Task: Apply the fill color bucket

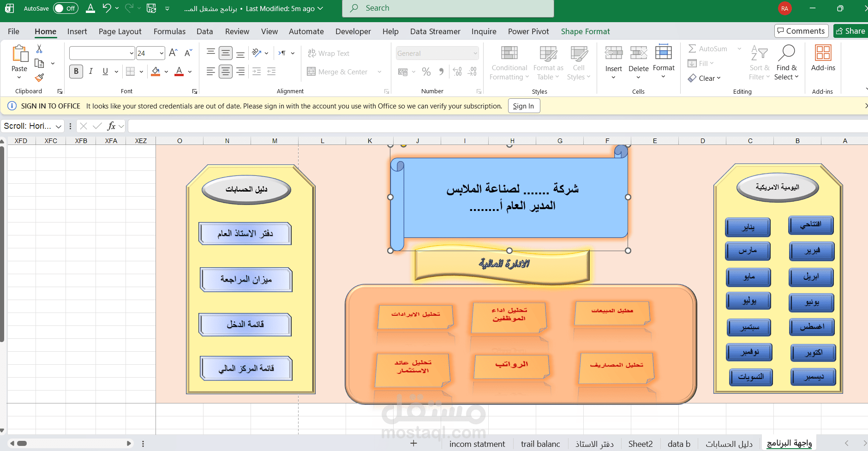Action: (x=156, y=71)
